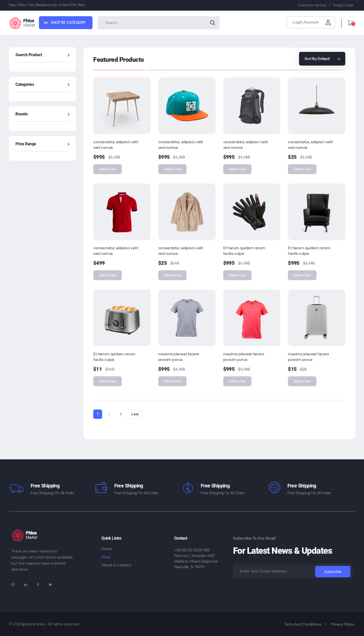364x636 pixels.
Task: Click the shopping cart icon
Action: click(x=351, y=23)
